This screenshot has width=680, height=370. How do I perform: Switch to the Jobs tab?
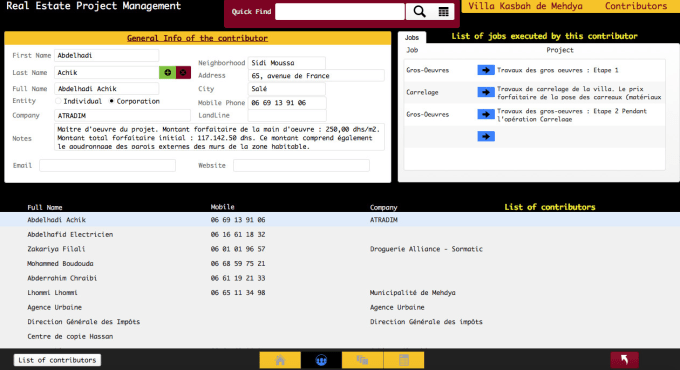412,38
